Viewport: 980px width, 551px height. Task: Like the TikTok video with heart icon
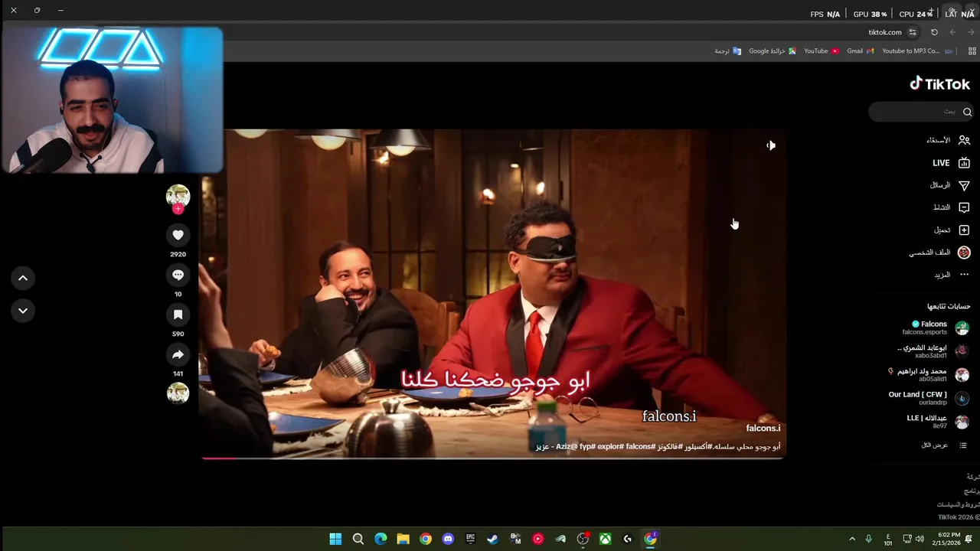tap(178, 235)
